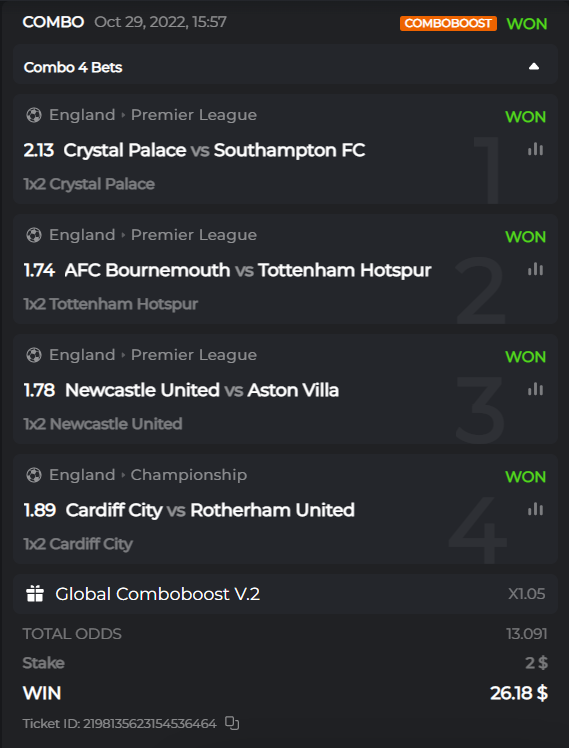This screenshot has width=569, height=748.
Task: Open Cardiff City vs Rotherham United match
Action: 210,510
